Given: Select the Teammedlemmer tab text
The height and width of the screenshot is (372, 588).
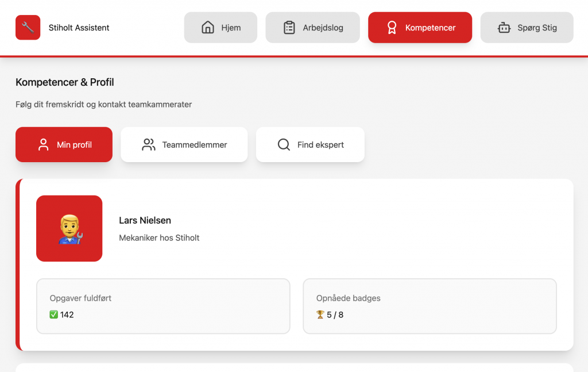Looking at the screenshot, I should click(195, 145).
